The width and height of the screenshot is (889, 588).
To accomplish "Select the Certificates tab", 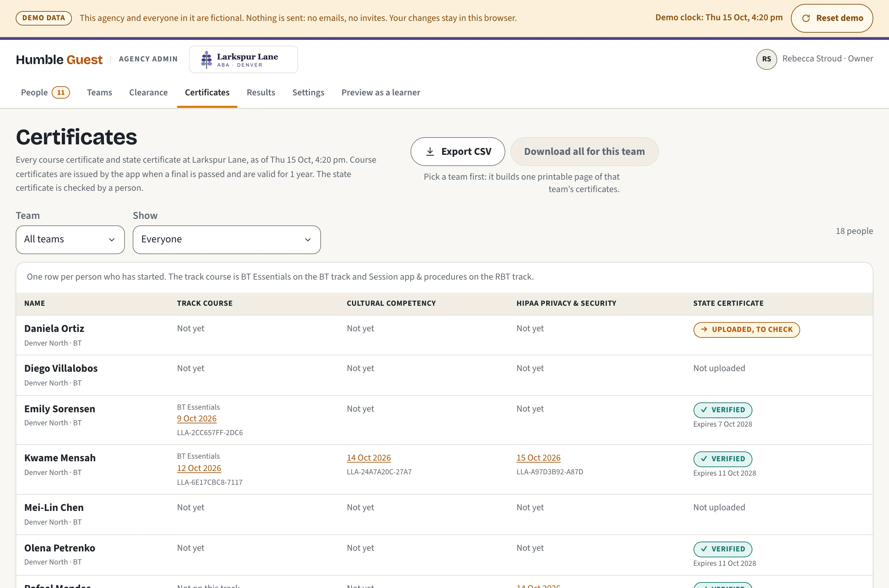I will [207, 93].
